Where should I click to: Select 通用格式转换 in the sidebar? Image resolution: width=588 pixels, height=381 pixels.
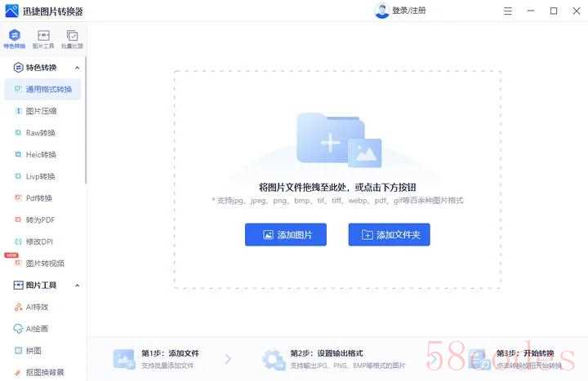(42, 89)
